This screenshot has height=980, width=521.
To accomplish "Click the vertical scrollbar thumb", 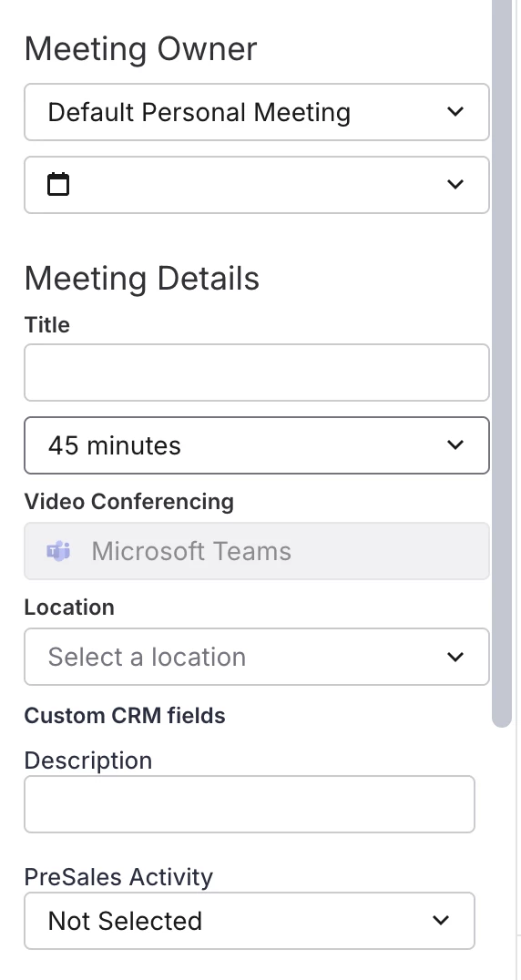I will click(x=502, y=362).
